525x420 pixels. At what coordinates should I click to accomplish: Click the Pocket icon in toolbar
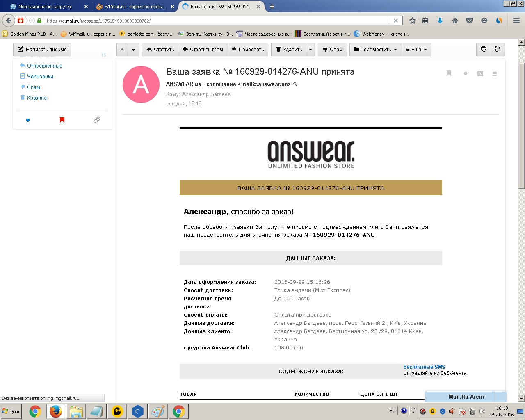470,21
